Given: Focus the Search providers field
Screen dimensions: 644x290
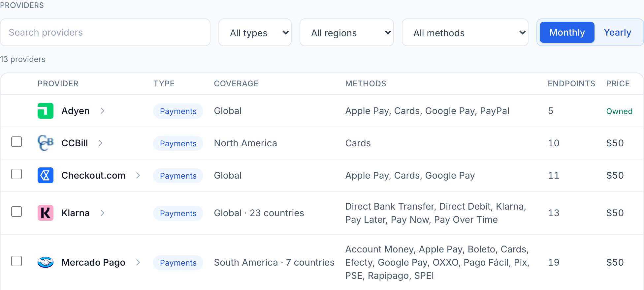Looking at the screenshot, I should pyautogui.click(x=105, y=32).
